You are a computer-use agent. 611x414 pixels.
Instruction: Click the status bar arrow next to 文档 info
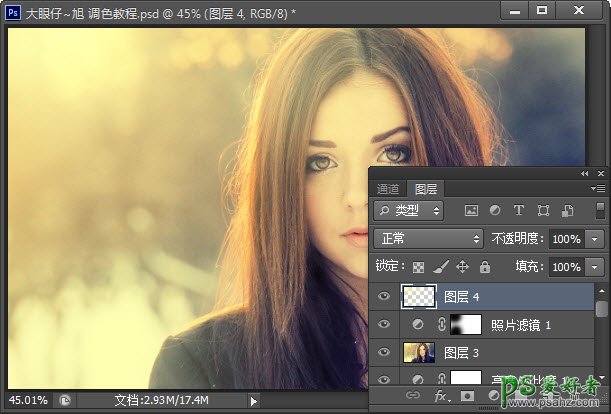pyautogui.click(x=253, y=400)
